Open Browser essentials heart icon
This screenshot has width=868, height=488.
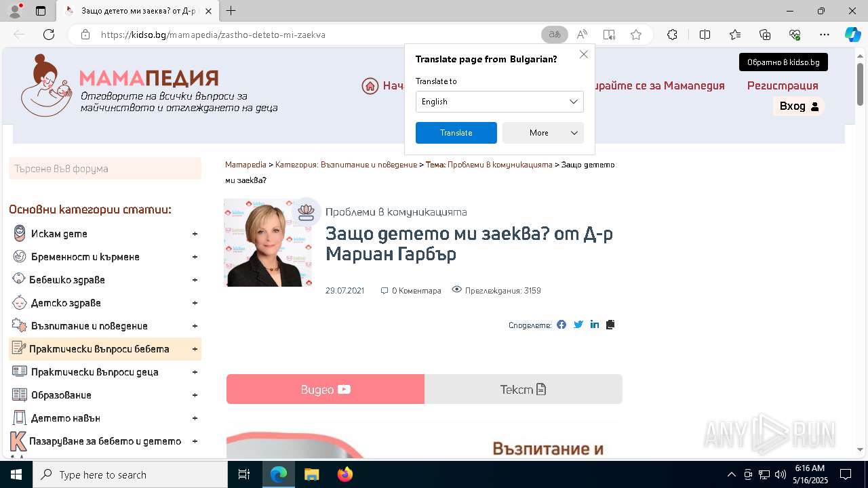795,35
